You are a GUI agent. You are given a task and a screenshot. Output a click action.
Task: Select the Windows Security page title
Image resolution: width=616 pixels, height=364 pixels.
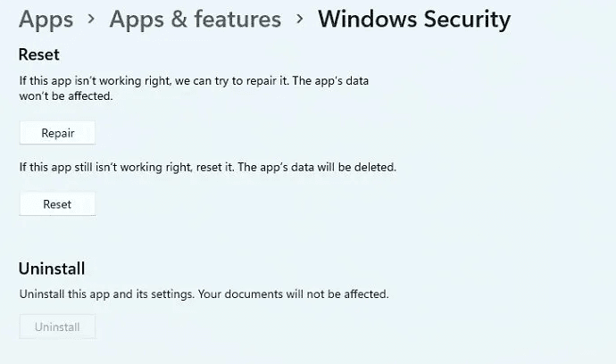coord(414,20)
